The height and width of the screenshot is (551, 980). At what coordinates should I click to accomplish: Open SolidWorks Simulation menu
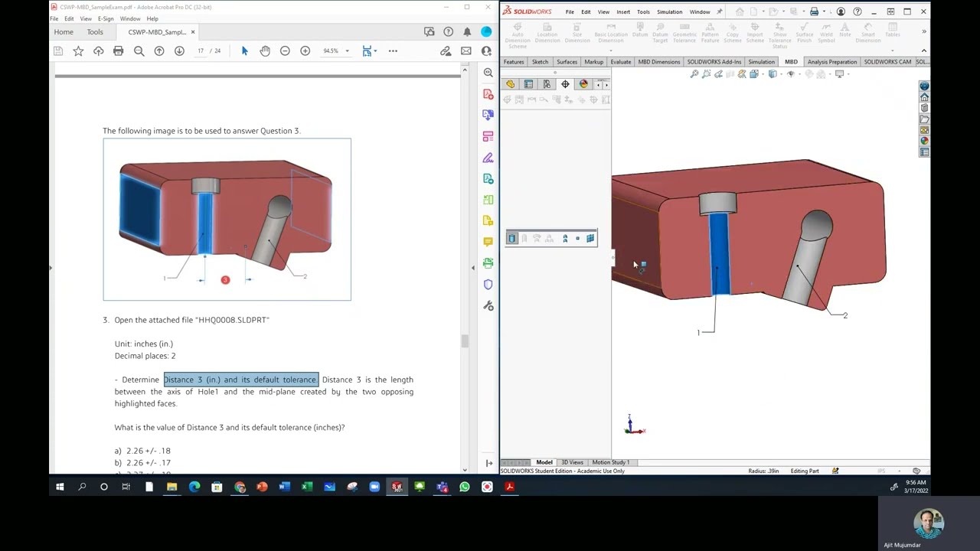[x=669, y=11]
